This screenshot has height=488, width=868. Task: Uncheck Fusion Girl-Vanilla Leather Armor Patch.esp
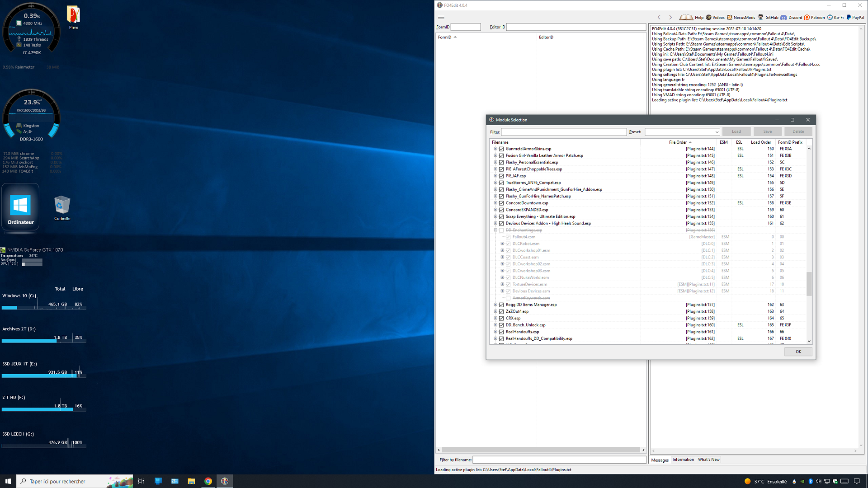(501, 155)
